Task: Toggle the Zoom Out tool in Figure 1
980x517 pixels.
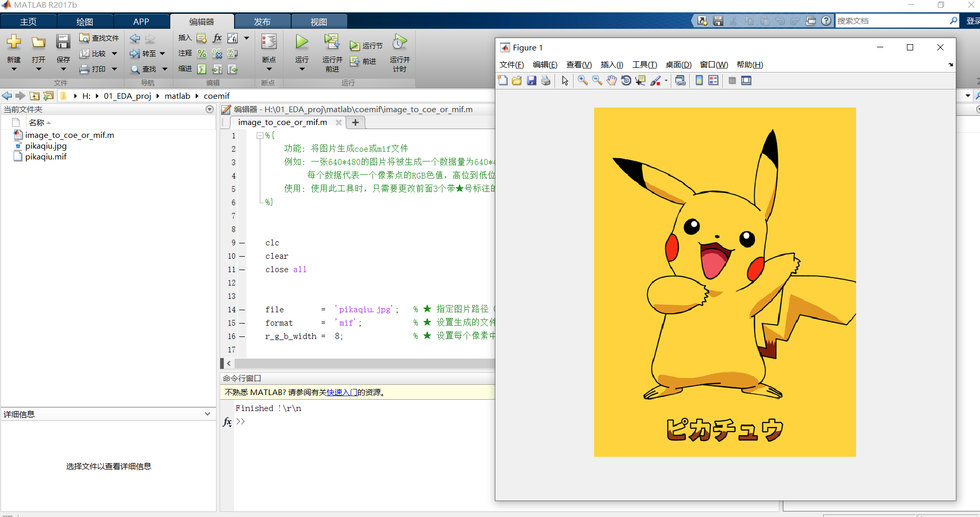Action: [x=597, y=81]
